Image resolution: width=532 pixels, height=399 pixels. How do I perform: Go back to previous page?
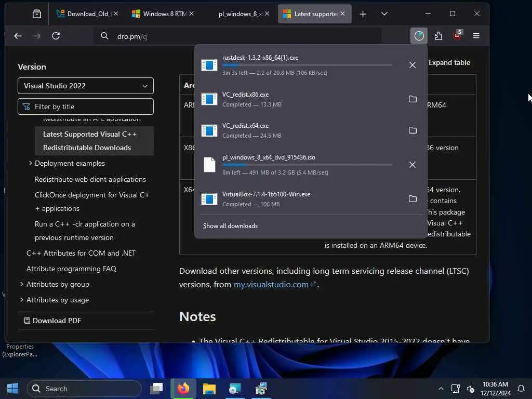click(18, 36)
